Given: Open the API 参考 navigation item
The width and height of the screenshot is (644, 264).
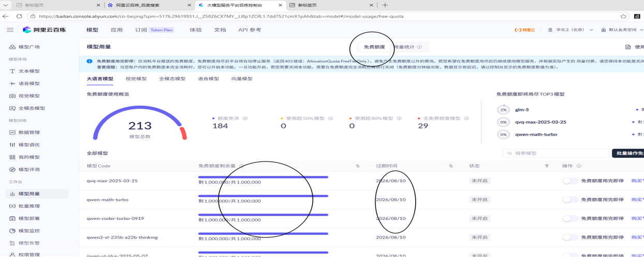Looking at the screenshot, I should [x=250, y=30].
